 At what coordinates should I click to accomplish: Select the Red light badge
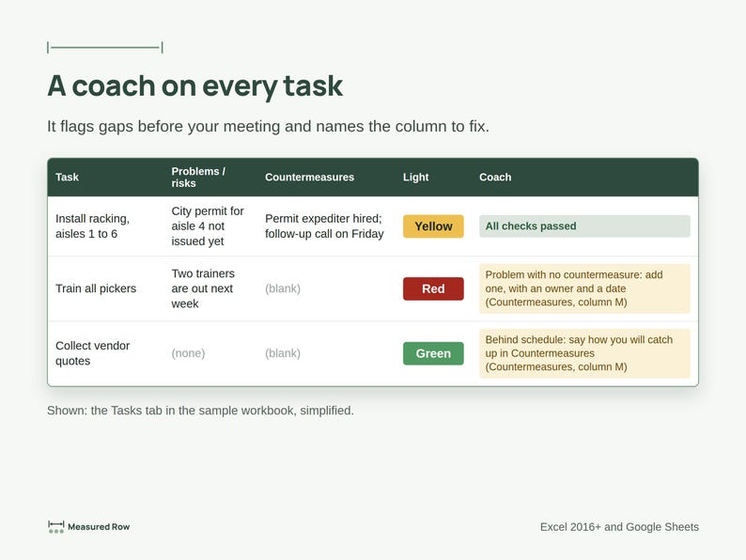coord(433,288)
